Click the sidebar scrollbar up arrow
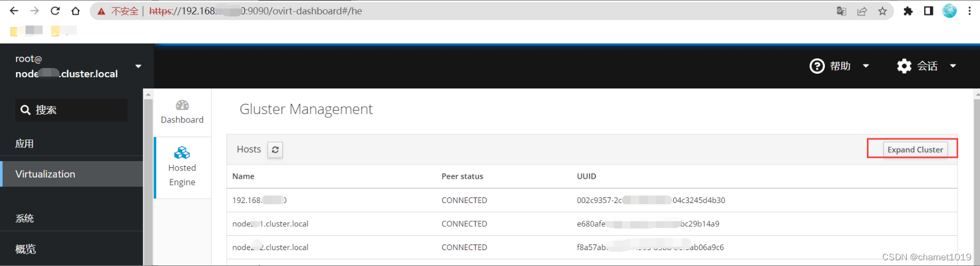Viewport: 980px width, 266px height. tap(148, 94)
